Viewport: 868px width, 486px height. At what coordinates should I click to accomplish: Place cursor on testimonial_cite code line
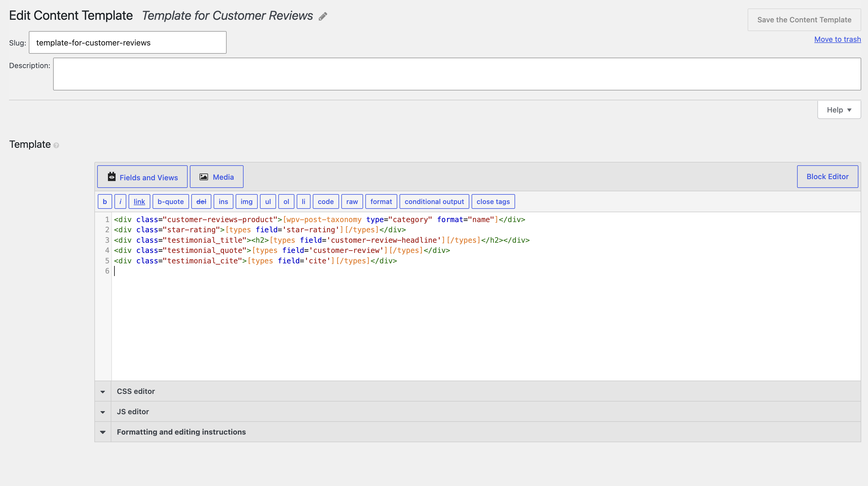click(x=255, y=261)
